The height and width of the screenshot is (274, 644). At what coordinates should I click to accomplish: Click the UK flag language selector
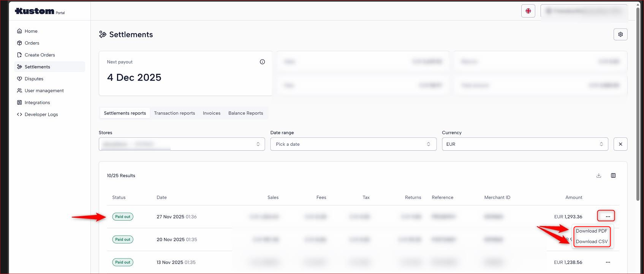[x=528, y=11]
